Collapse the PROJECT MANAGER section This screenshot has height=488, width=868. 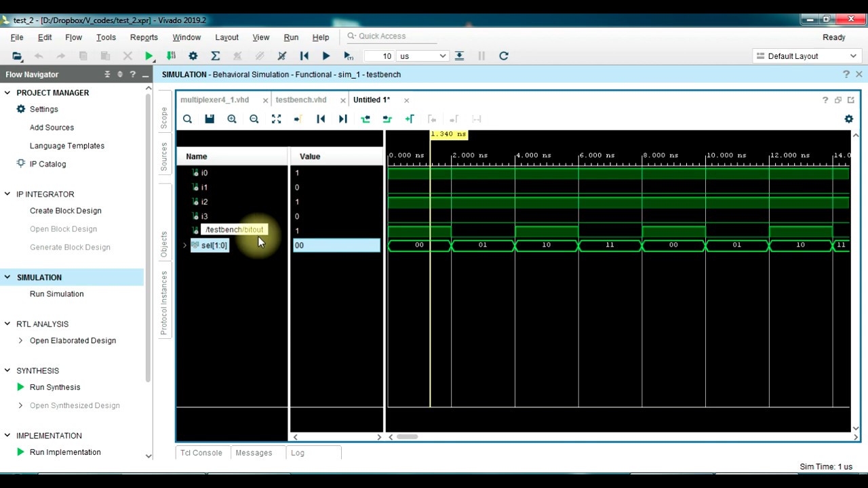pyautogui.click(x=7, y=93)
